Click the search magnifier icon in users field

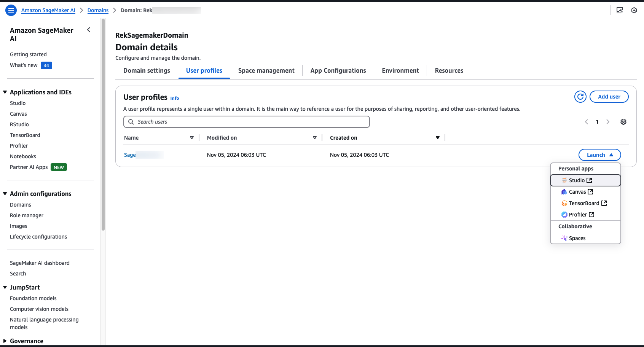[x=131, y=122]
